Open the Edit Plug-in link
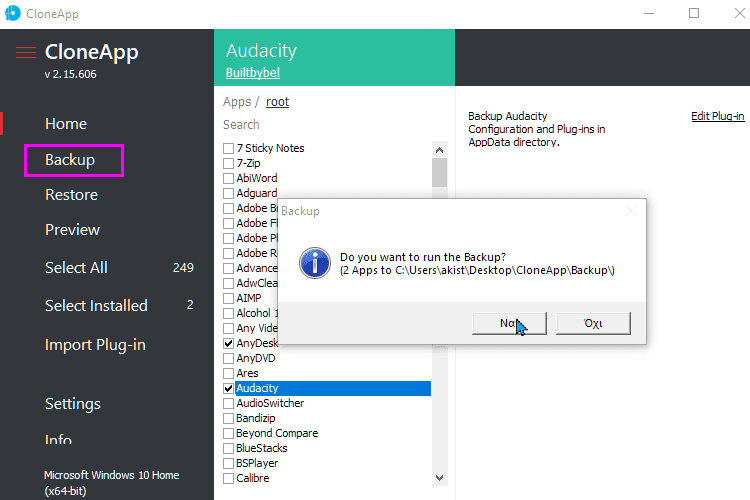The width and height of the screenshot is (750, 500). tap(717, 116)
